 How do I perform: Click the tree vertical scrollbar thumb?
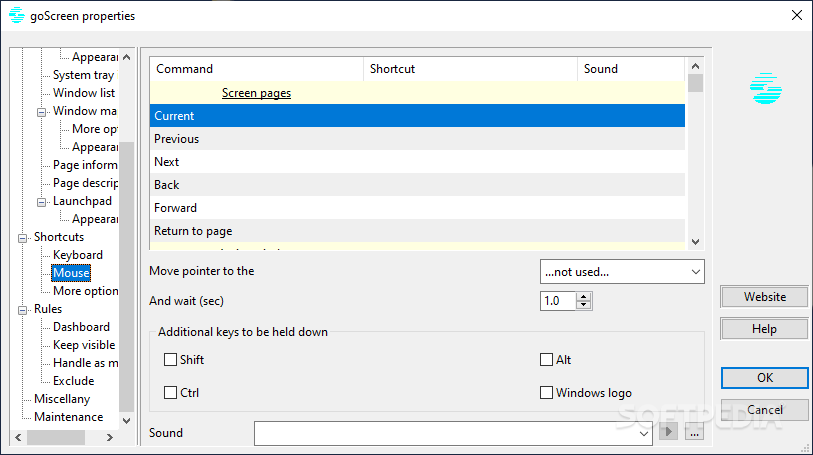[x=127, y=276]
